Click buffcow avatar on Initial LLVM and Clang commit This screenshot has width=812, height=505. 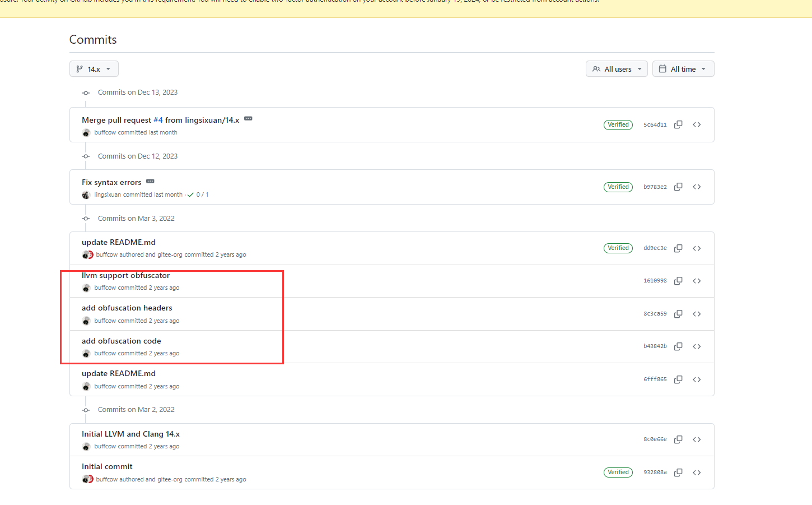(x=86, y=447)
